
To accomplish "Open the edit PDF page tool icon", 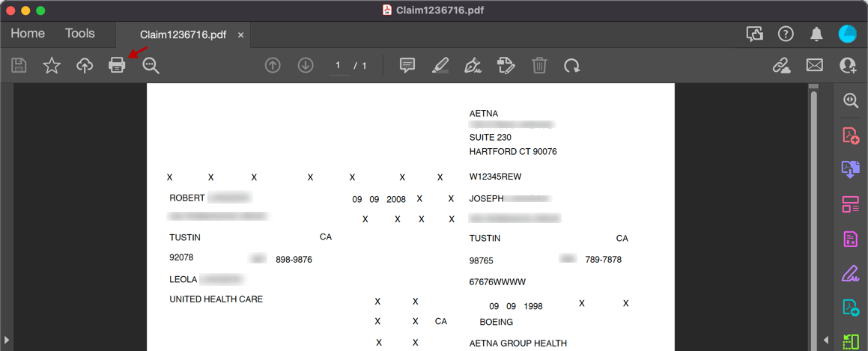I will [x=506, y=65].
